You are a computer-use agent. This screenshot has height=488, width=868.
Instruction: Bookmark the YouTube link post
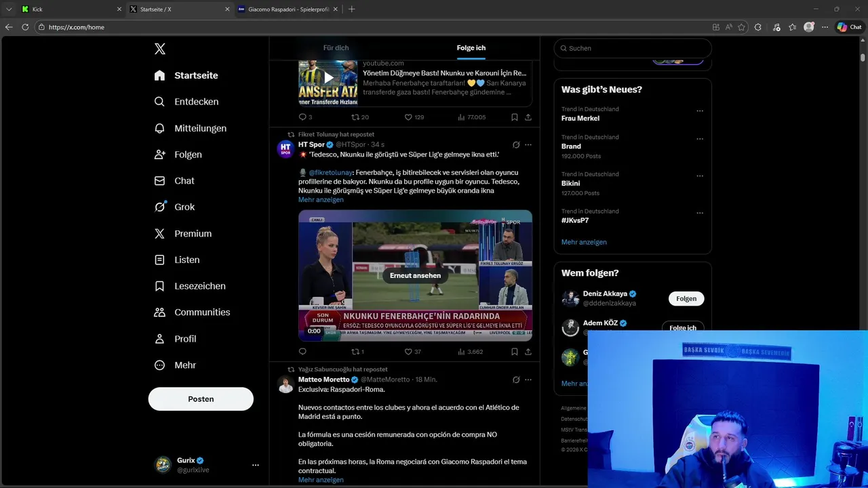point(515,117)
